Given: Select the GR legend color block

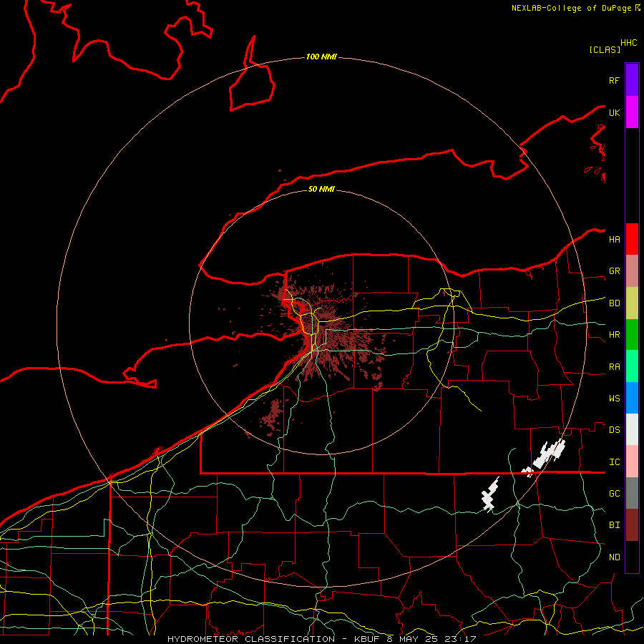Looking at the screenshot, I should pos(632,271).
